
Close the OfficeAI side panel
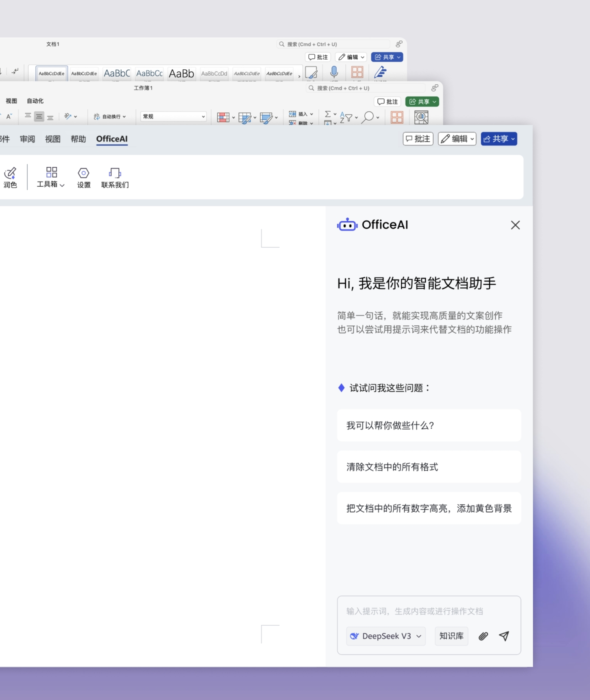pos(515,225)
